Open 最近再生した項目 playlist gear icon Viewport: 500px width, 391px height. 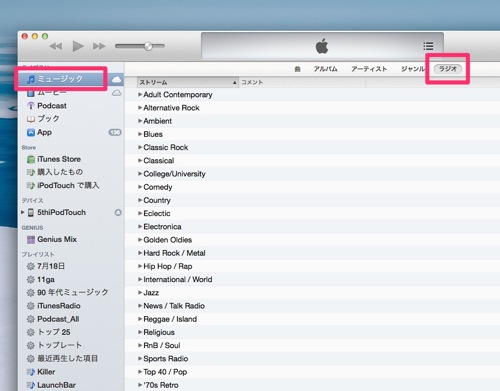point(31,359)
